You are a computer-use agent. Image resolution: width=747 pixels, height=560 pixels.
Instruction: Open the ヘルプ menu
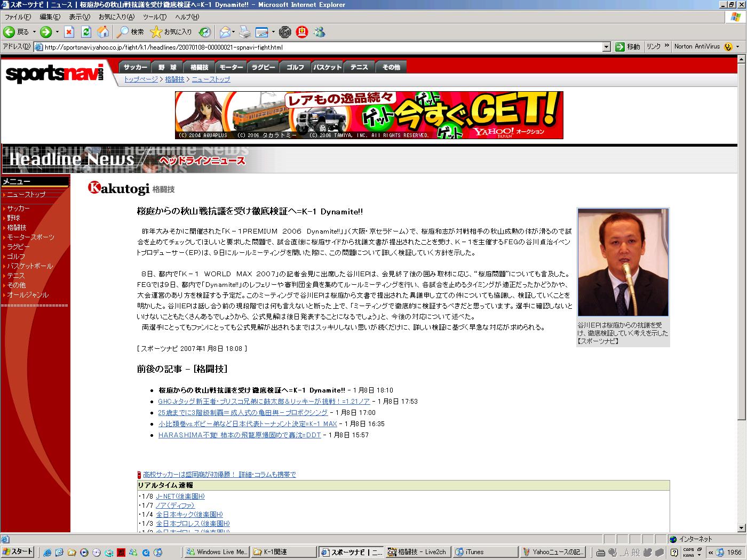(x=187, y=17)
